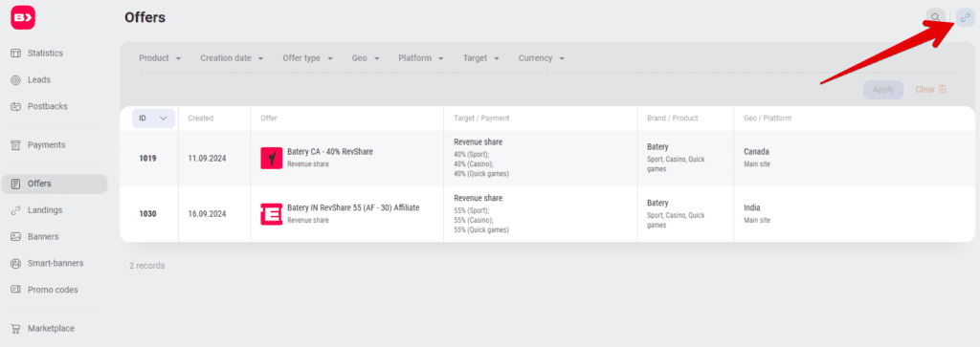Click the Offers page heading
The image size is (980, 347).
point(145,17)
